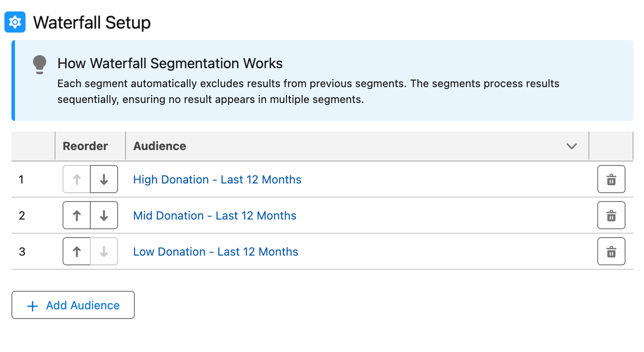Open Low Donation - Last 12 Months link
Screen dimensions: 644x352
(215, 252)
